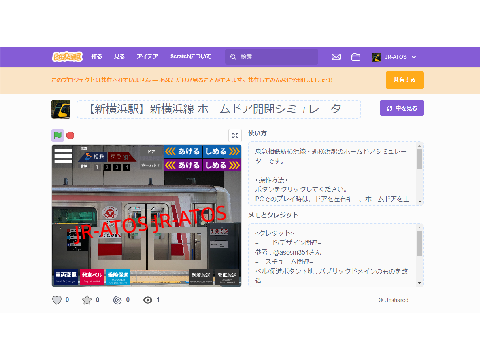Image resolution: width=480 pixels, height=360 pixels.
Task: Open the messages envelope icon
Action: coord(336,57)
